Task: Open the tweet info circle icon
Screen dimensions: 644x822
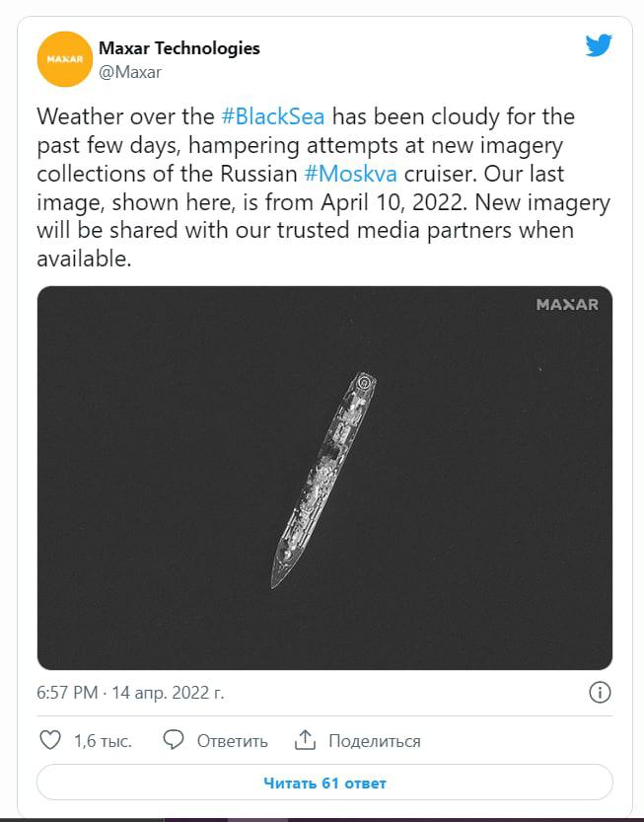Action: point(600,693)
